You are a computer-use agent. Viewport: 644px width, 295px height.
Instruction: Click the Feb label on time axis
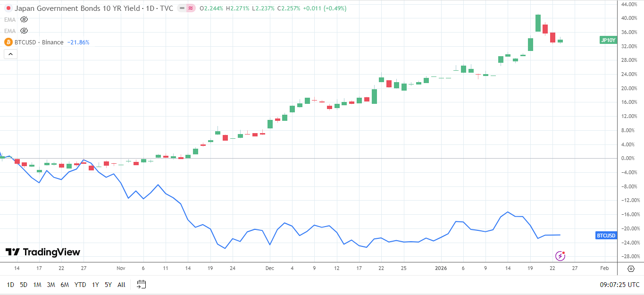pos(604,268)
